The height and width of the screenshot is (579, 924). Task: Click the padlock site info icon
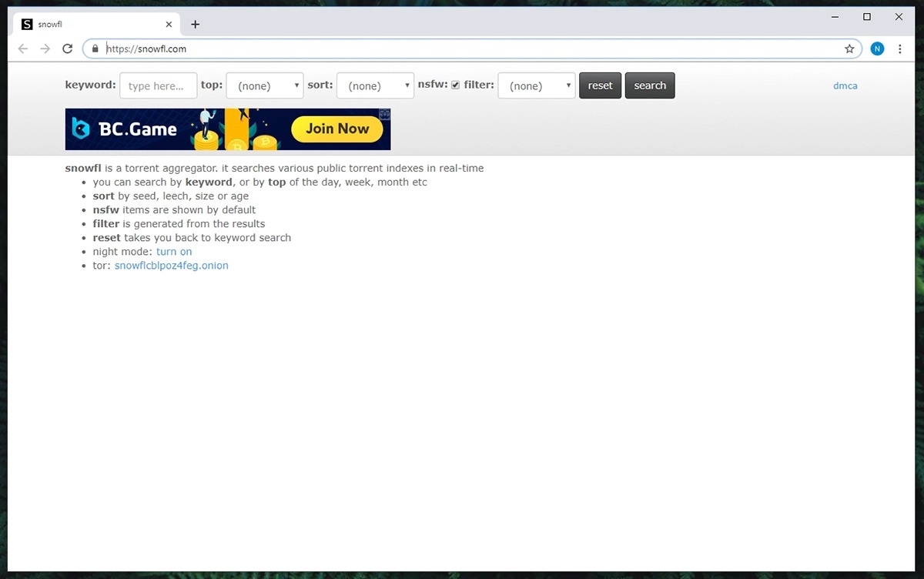click(95, 49)
